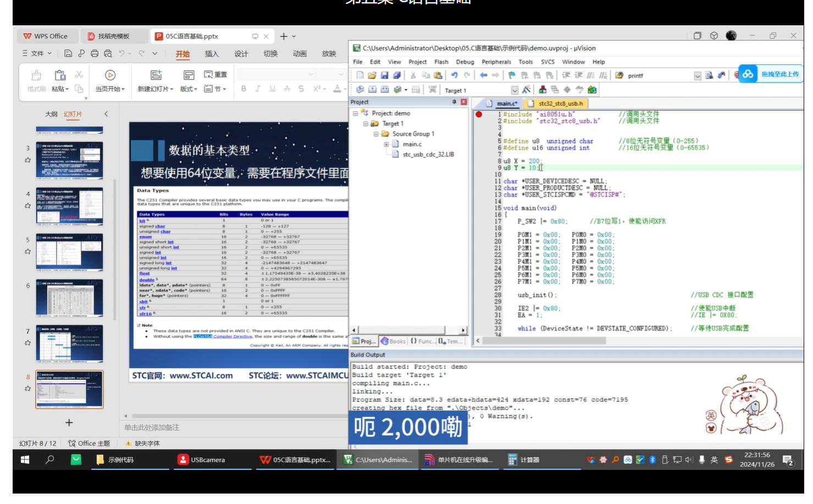The width and height of the screenshot is (813, 504).
Task: Print icon in WPS quick access toolbar
Action: [95, 53]
